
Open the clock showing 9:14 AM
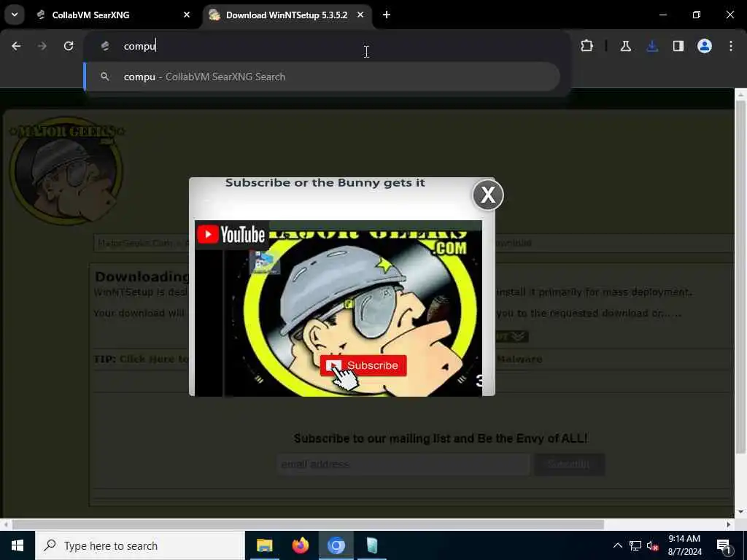point(684,545)
